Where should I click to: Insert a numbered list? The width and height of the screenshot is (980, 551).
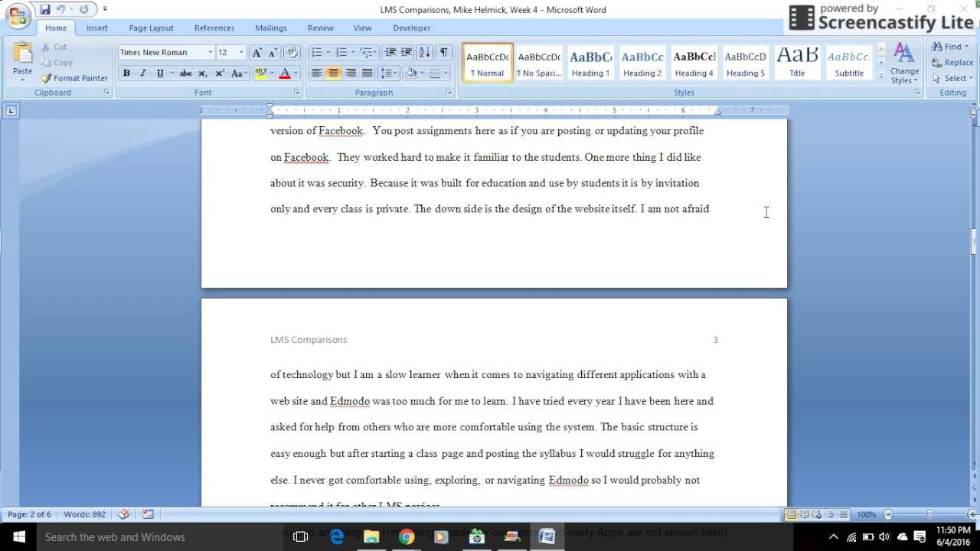tap(341, 52)
